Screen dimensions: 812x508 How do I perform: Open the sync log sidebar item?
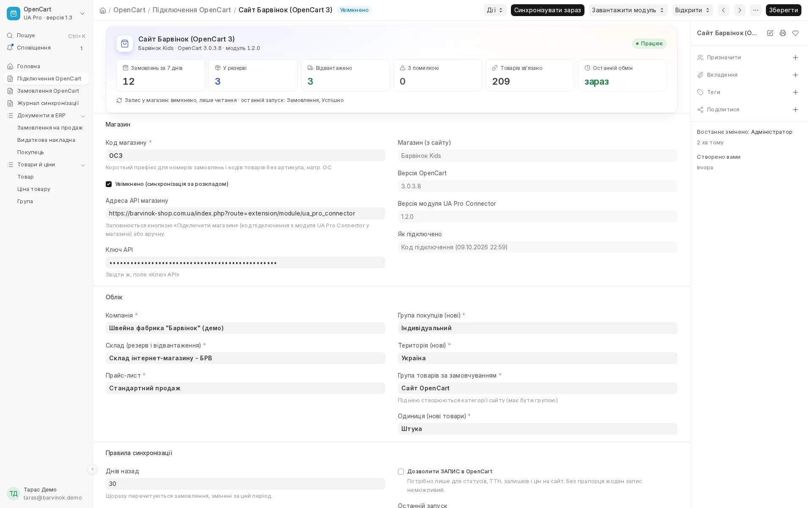tap(46, 103)
